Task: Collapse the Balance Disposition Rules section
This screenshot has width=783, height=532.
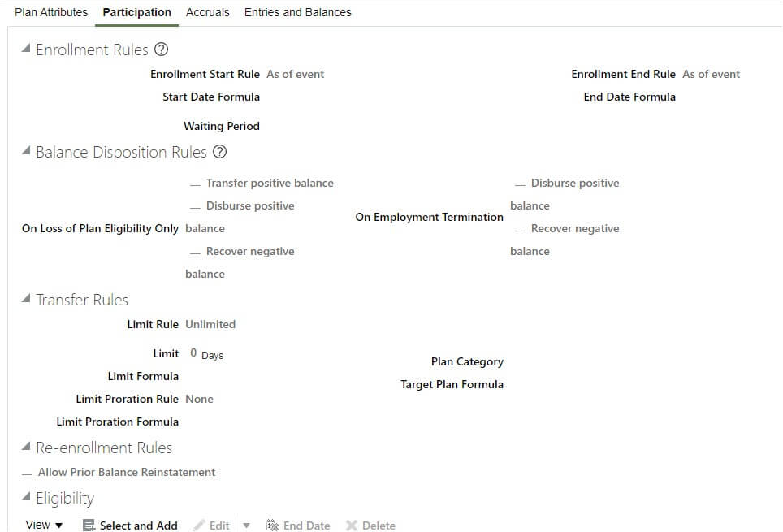Action: coord(26,151)
